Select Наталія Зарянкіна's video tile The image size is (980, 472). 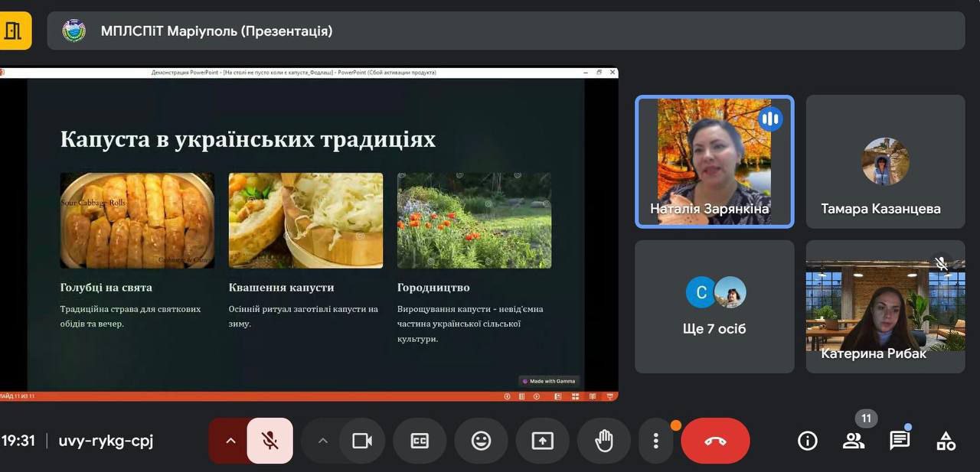714,161
